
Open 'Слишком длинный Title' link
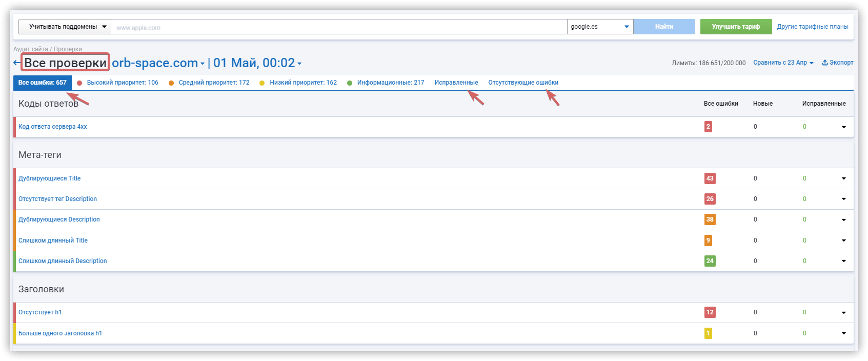pyautogui.click(x=53, y=240)
